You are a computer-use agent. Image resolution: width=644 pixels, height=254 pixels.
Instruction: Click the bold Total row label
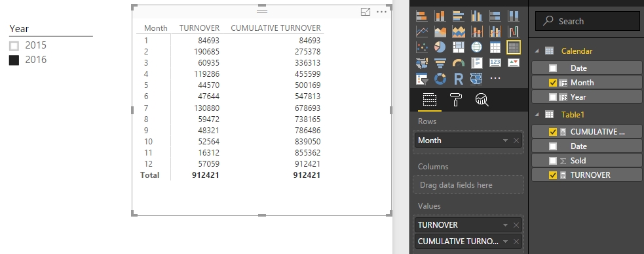tap(149, 175)
